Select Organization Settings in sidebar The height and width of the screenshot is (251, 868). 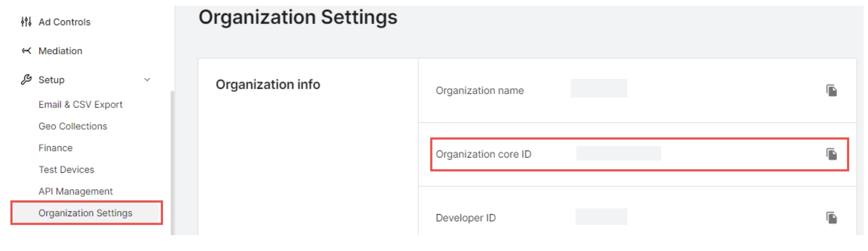coord(85,213)
